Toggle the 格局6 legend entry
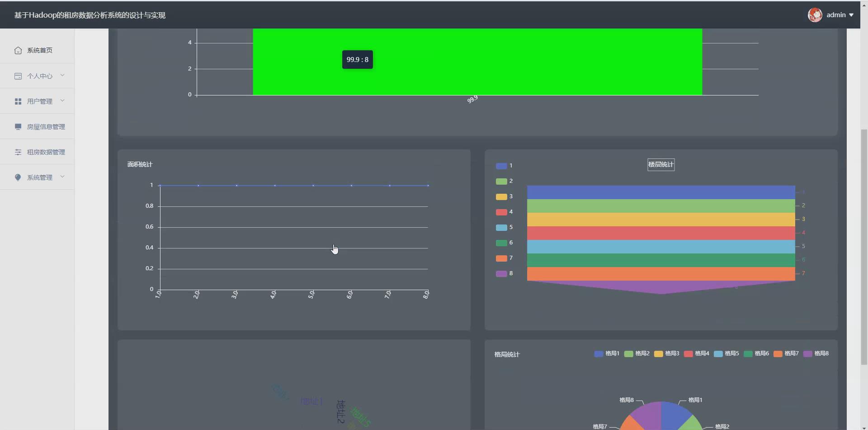Viewport: 868px width, 430px height. pyautogui.click(x=756, y=354)
